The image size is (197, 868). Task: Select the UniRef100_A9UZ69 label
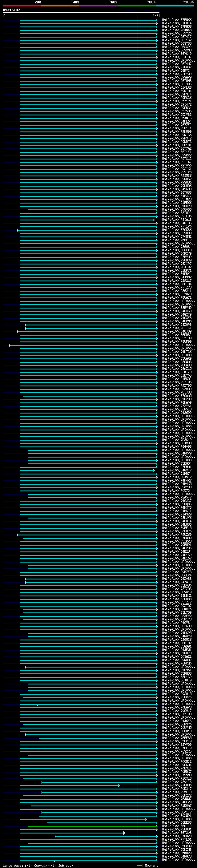(176, 535)
